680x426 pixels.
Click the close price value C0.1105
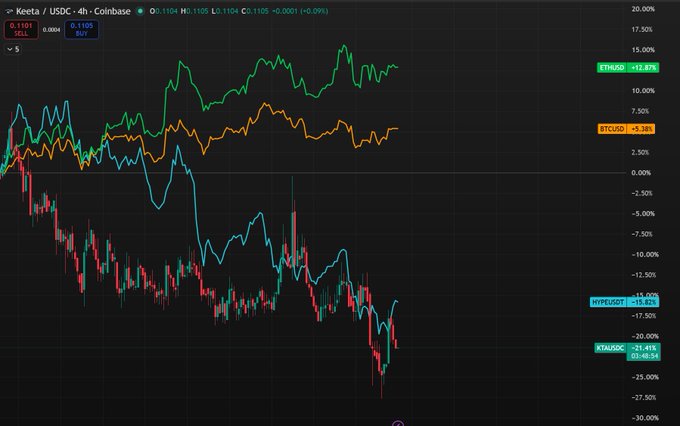tap(255, 11)
